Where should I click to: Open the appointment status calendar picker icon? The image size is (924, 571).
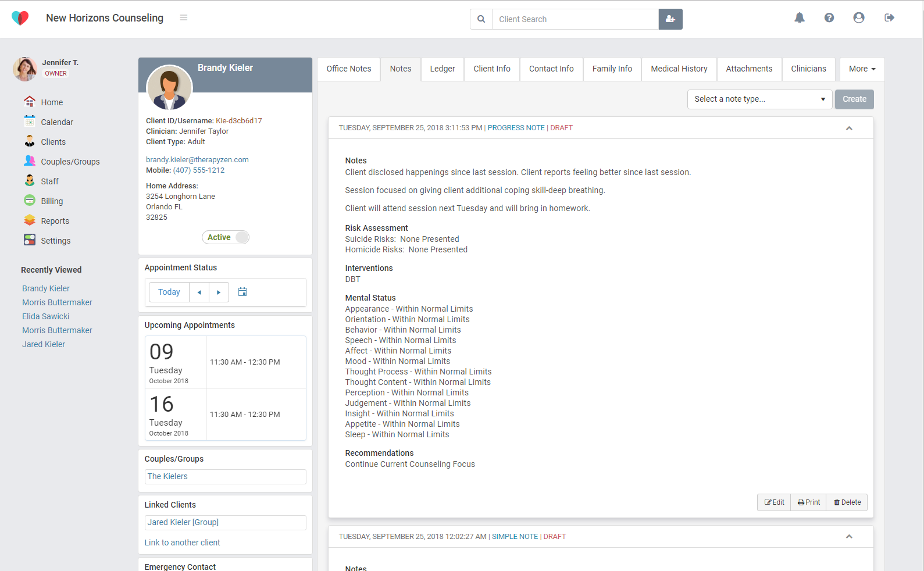242,292
